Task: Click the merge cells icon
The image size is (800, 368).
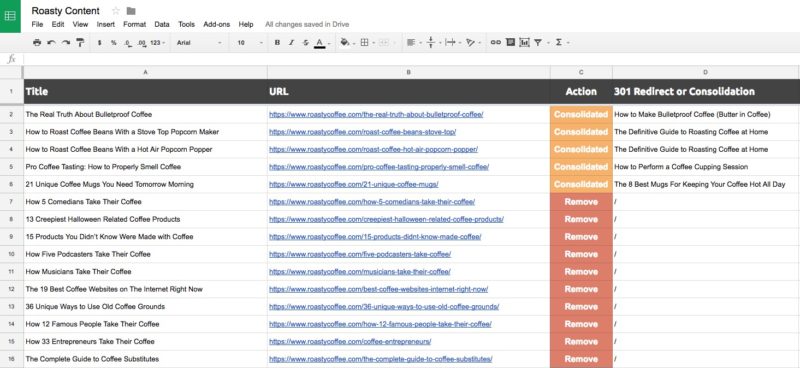Action: click(x=384, y=43)
